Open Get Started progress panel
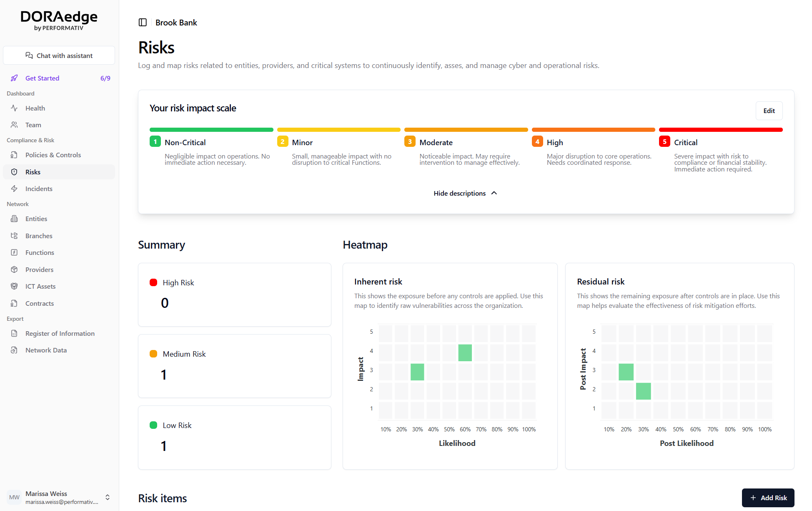Viewport: 812px width, 511px height. (43, 78)
